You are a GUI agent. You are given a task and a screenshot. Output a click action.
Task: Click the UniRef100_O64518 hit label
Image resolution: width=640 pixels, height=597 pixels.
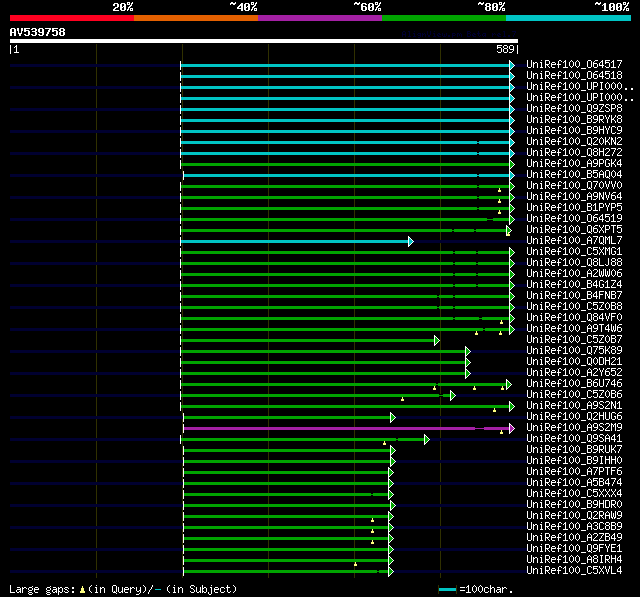click(574, 75)
